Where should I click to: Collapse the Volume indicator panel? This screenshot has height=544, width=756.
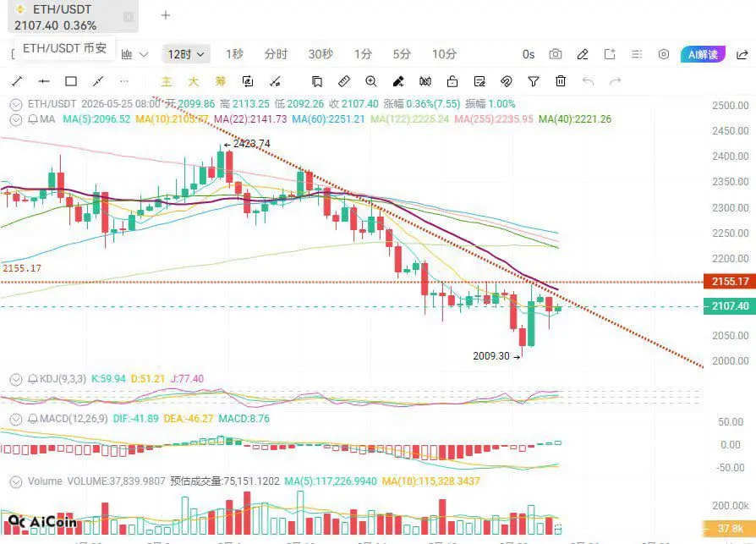[16, 481]
